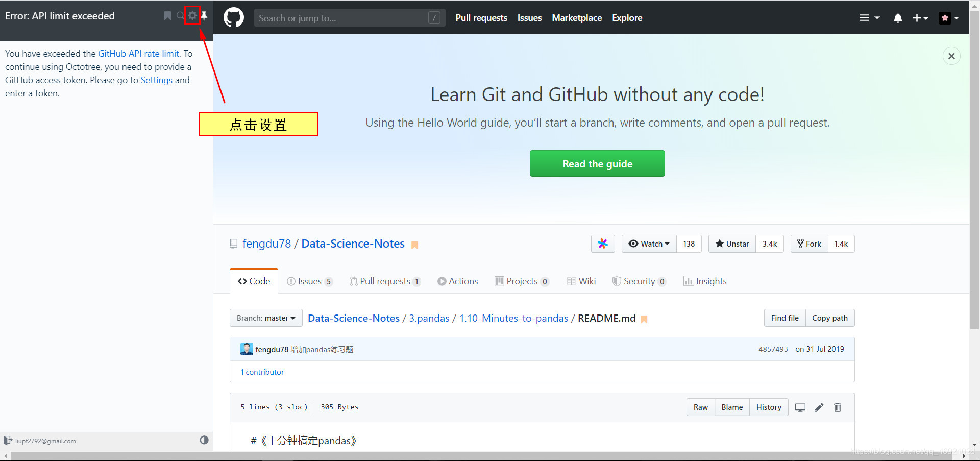
Task: Delete README.md via the trash icon
Action: pos(837,407)
